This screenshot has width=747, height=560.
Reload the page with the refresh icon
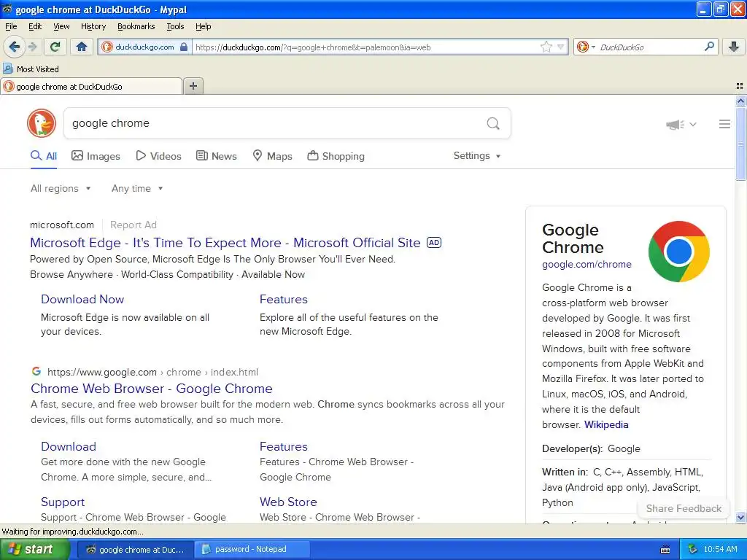tap(55, 47)
